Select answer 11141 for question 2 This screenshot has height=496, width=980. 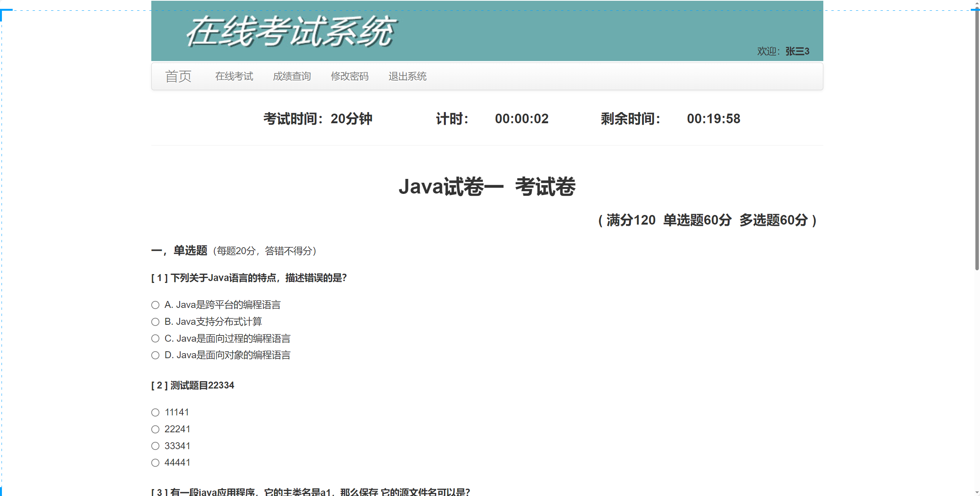point(155,413)
